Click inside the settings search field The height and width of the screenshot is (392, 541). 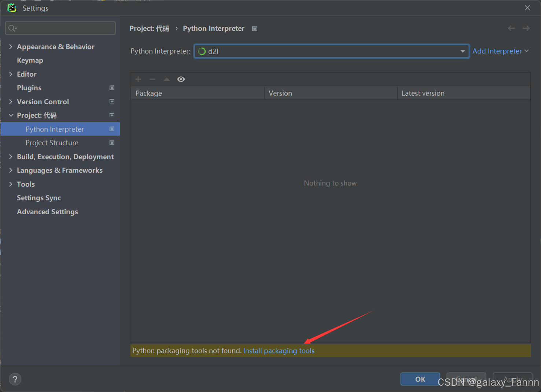click(60, 28)
